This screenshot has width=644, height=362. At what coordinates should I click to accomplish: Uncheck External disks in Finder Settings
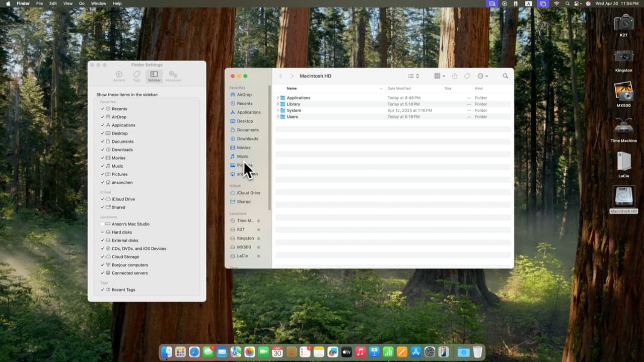pyautogui.click(x=103, y=240)
